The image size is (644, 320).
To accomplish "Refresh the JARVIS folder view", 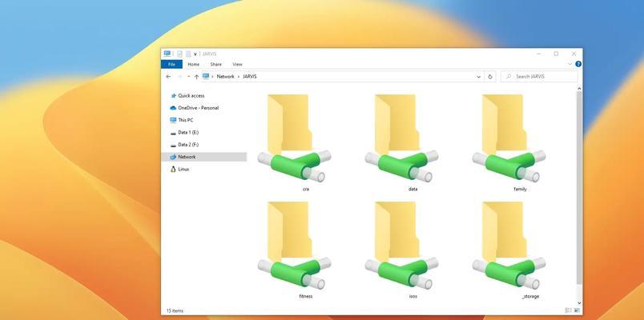I will click(x=490, y=77).
